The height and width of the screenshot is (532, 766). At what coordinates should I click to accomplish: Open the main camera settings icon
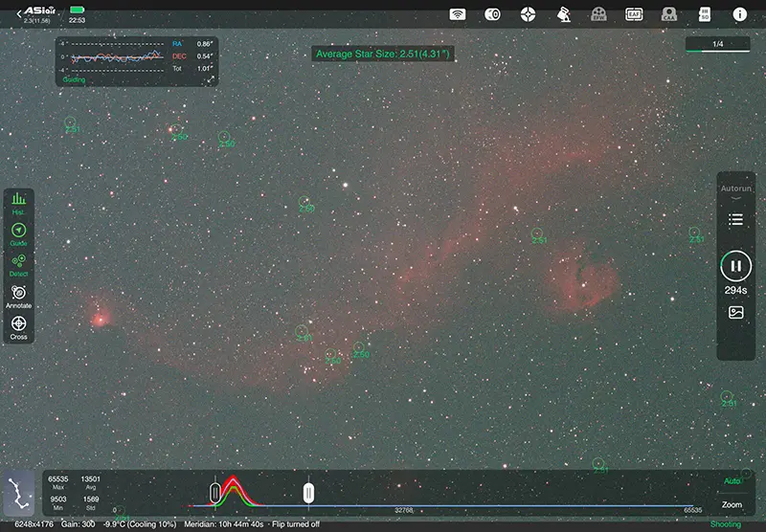(x=492, y=14)
